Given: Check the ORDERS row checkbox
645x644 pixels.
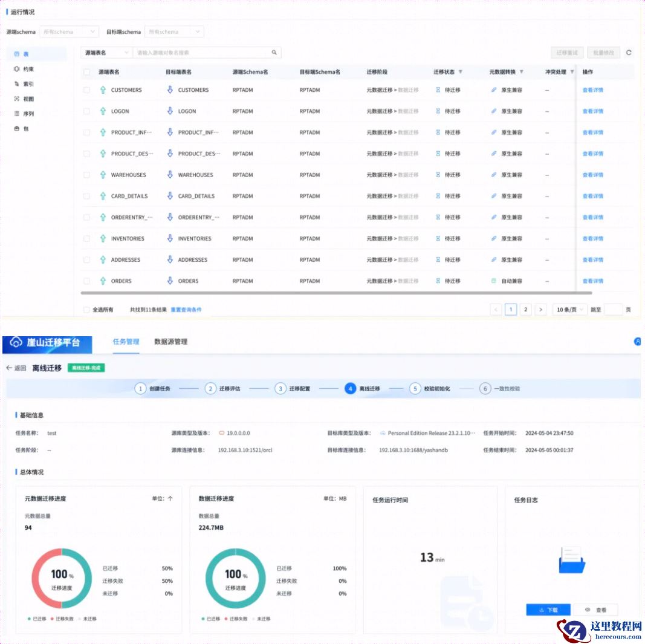Looking at the screenshot, I should (87, 281).
